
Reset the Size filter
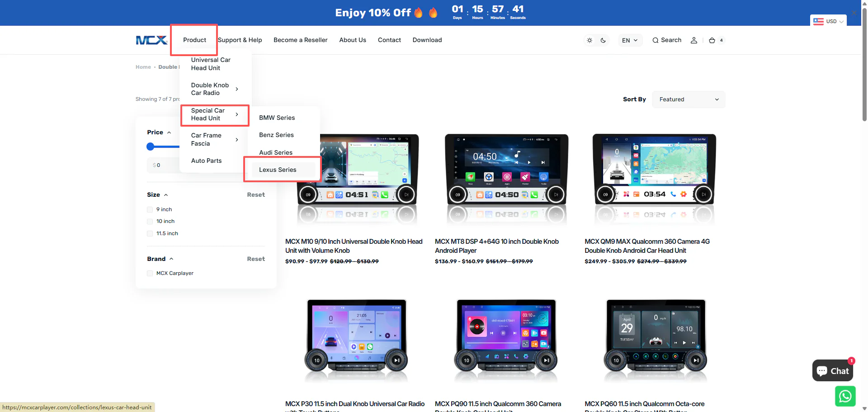click(255, 195)
